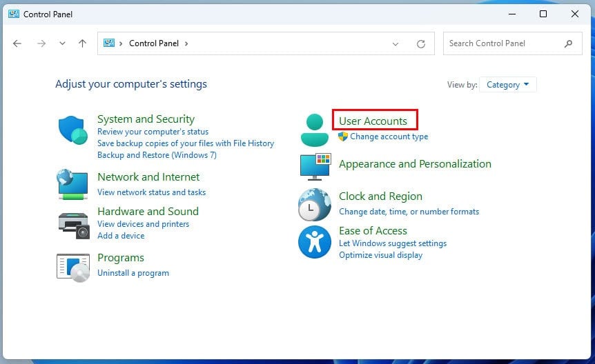Screen dimensions: 595x364
Task: Select Optimize visual display link
Action: click(x=380, y=255)
